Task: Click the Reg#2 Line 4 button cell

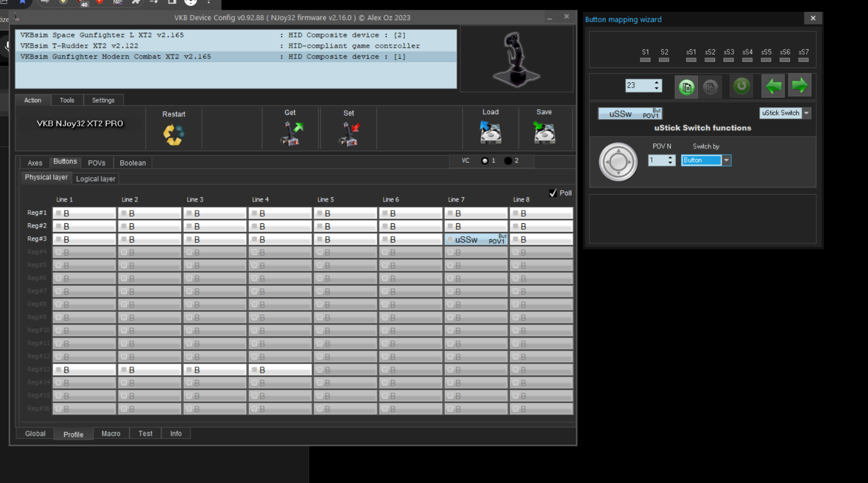Action: point(280,226)
